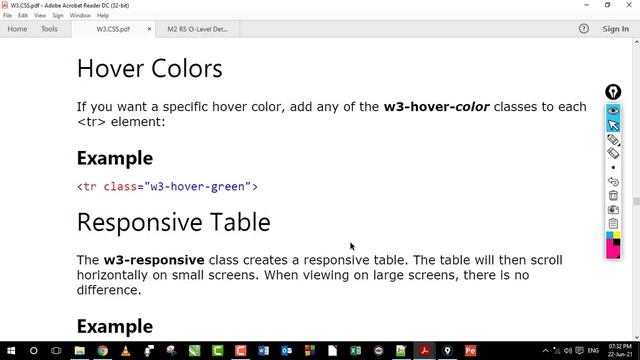
Task: Open the View menu
Action: click(x=40, y=16)
